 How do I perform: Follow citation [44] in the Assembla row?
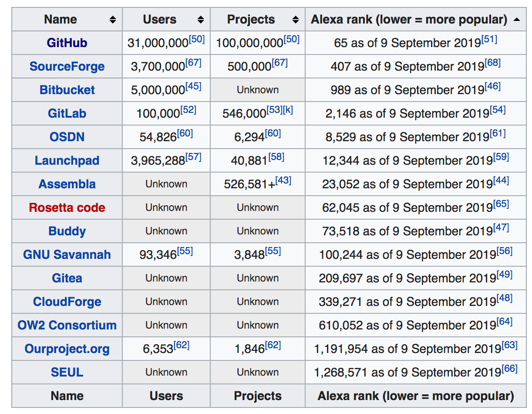(501, 180)
